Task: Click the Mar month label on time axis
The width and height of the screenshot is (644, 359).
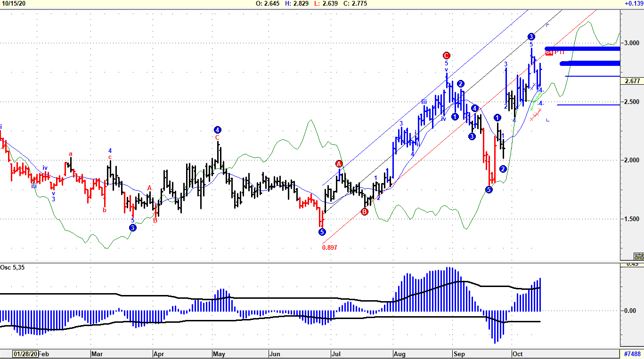Action: click(97, 354)
